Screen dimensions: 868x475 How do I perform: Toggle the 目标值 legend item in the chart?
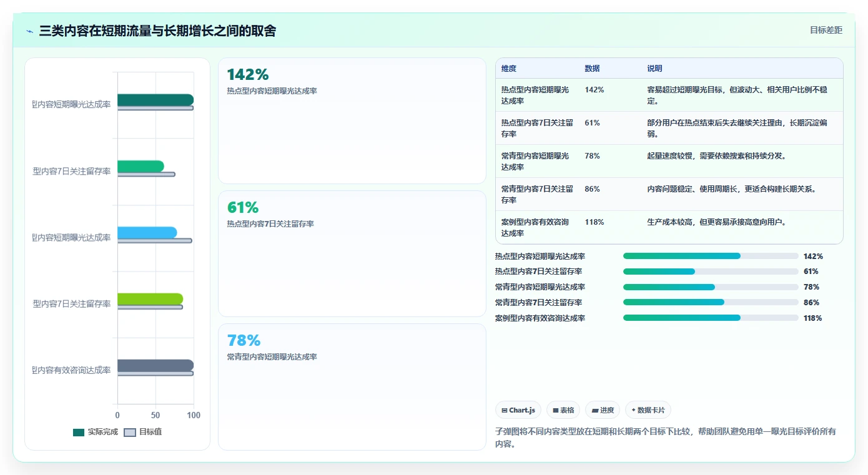pyautogui.click(x=143, y=432)
